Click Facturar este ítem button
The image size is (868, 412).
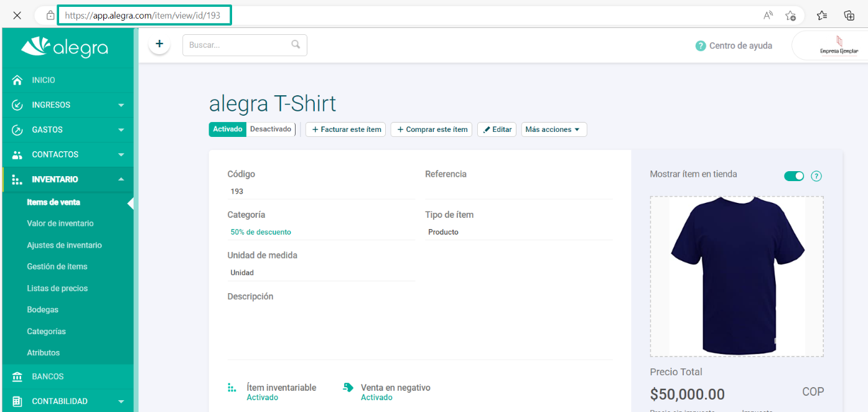click(x=345, y=129)
